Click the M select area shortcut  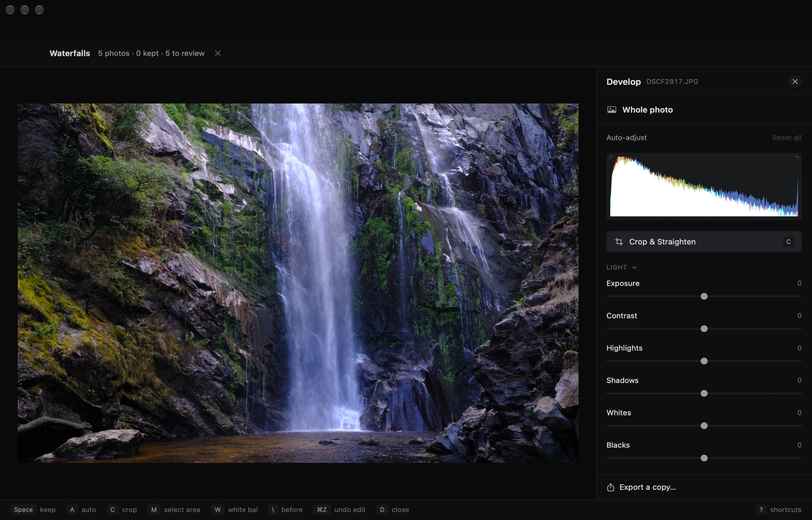[x=174, y=510]
